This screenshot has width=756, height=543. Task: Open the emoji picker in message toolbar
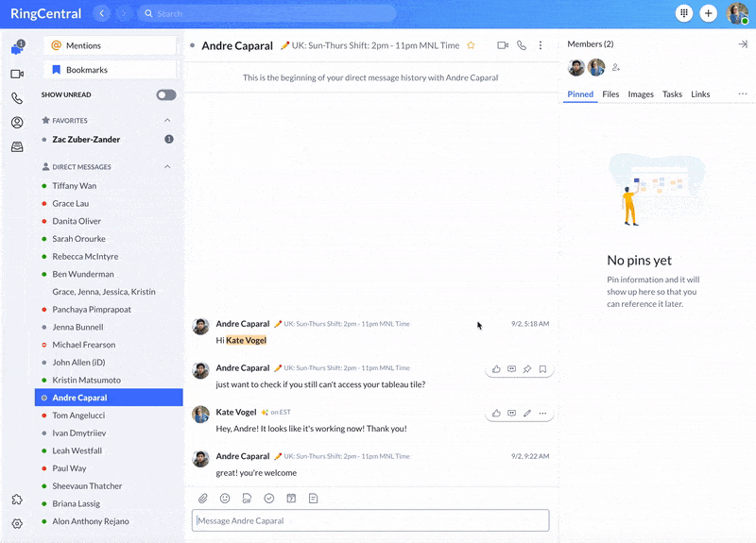click(x=225, y=498)
